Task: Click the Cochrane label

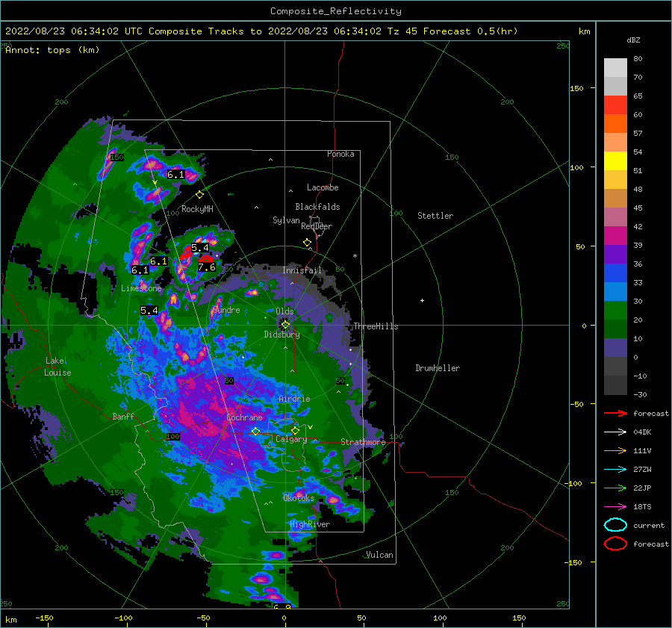Action: click(x=244, y=417)
